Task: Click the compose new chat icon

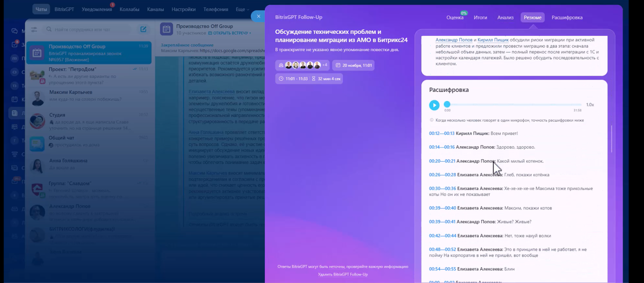Action: click(143, 29)
